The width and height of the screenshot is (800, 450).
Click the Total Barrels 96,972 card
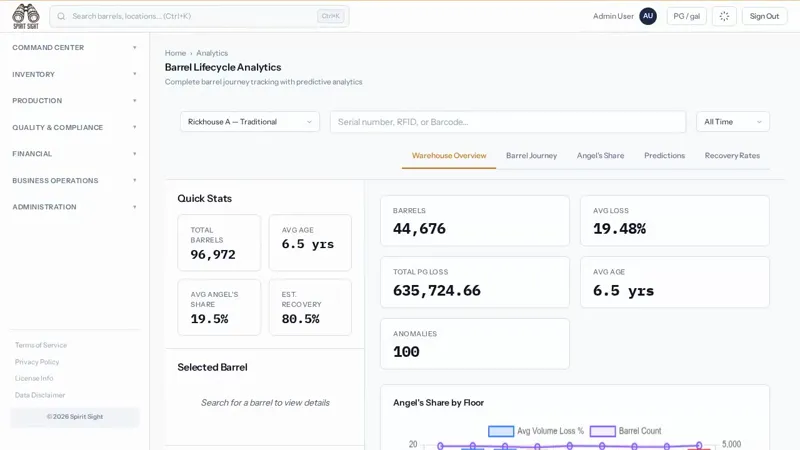(219, 243)
